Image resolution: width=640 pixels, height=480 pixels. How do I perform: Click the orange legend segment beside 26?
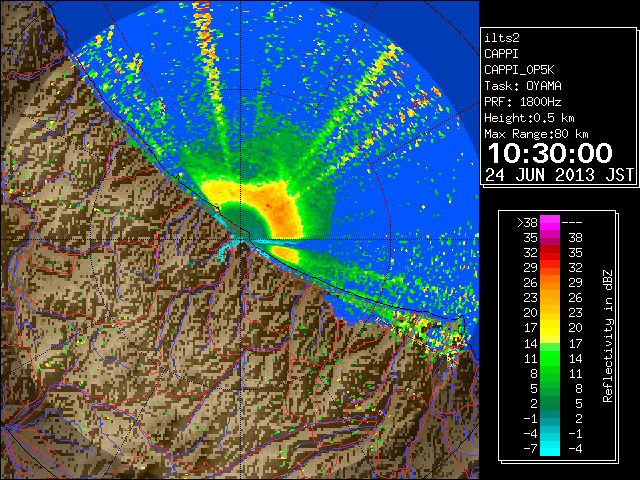550,282
